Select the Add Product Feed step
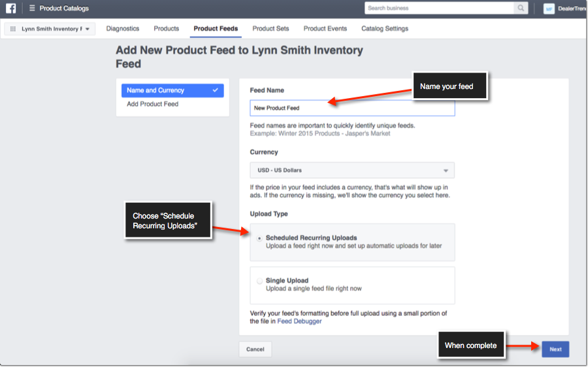Image resolution: width=588 pixels, height=367 pixels. pyautogui.click(x=153, y=104)
